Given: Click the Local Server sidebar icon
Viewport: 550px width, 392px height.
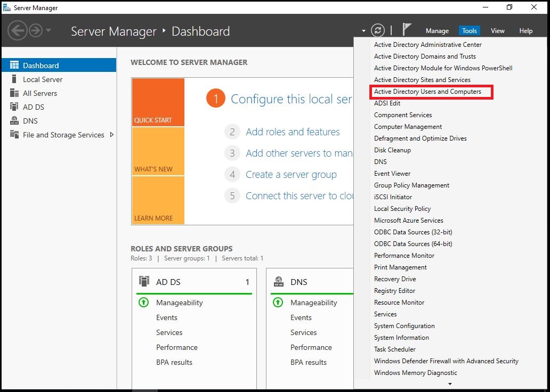Looking at the screenshot, I should coord(14,79).
